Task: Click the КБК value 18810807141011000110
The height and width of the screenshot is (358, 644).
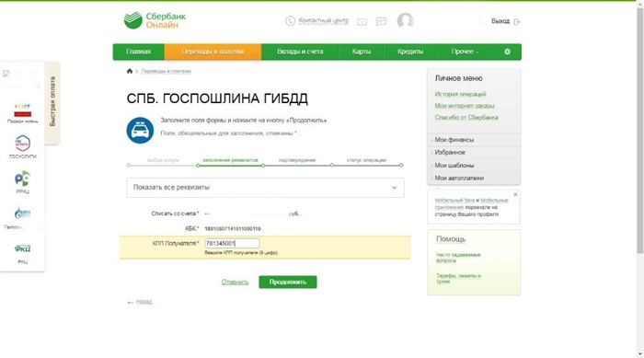Action: (x=233, y=228)
